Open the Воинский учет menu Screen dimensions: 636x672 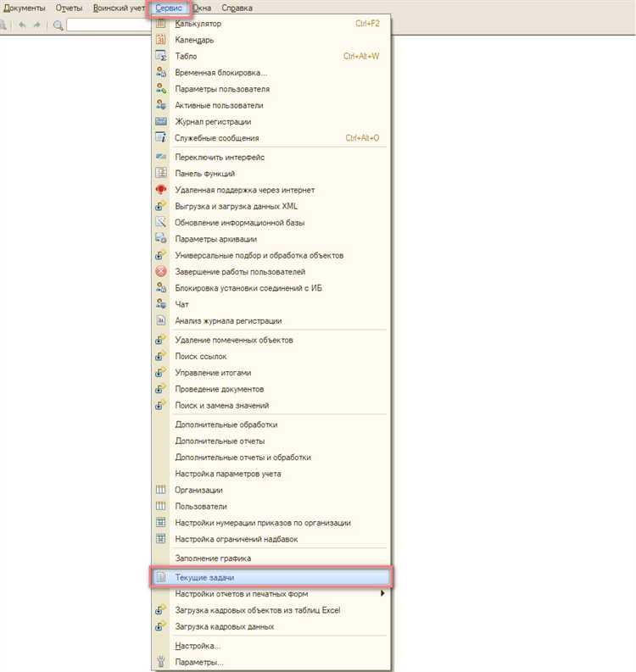click(x=119, y=8)
